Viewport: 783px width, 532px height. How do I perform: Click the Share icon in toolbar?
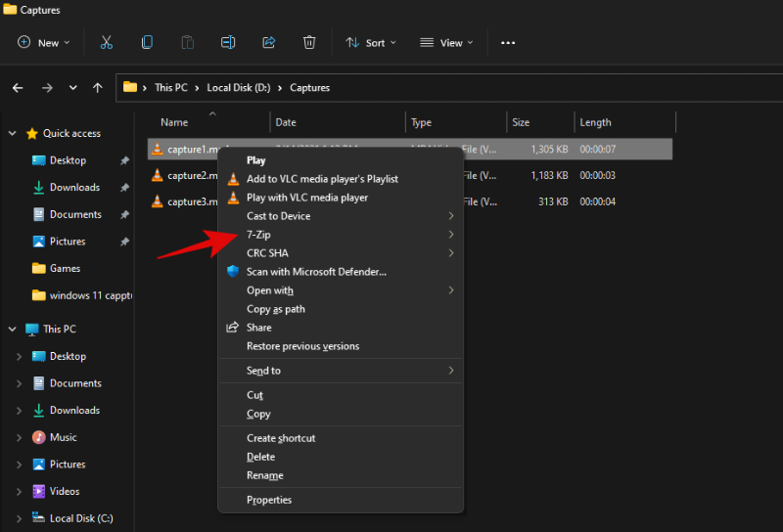269,42
